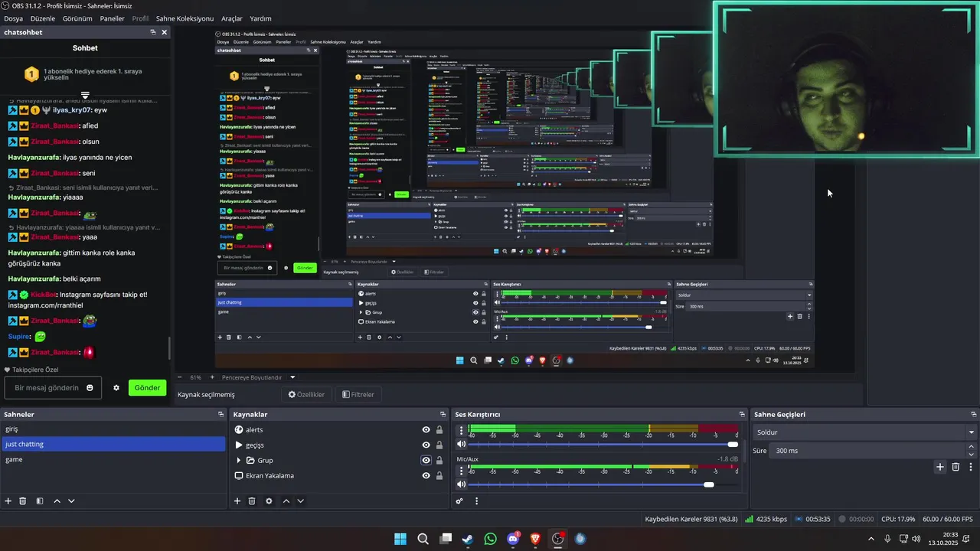Add a new source in Kaynaklar panel

coord(237,501)
